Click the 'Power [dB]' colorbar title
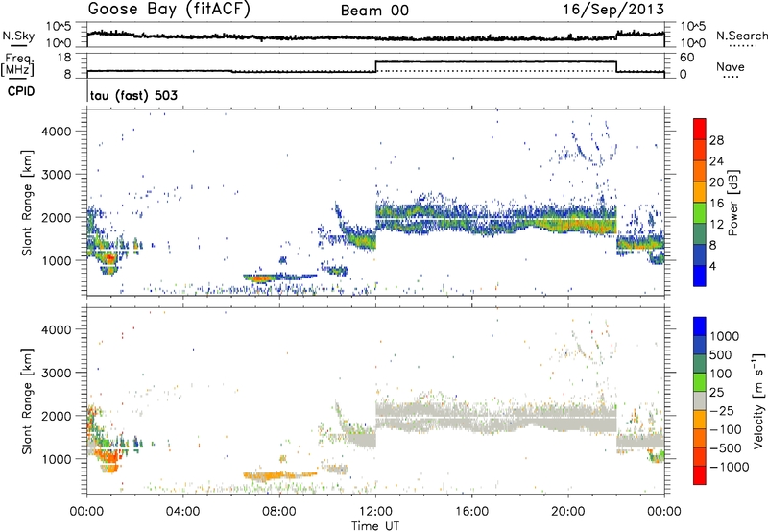Viewport: 768px width, 532px height. (732, 203)
